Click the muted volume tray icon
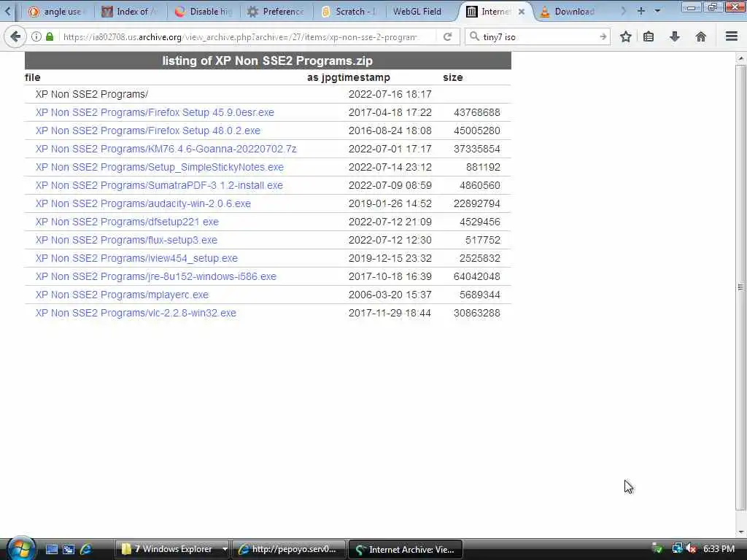This screenshot has height=560, width=747. [692, 549]
